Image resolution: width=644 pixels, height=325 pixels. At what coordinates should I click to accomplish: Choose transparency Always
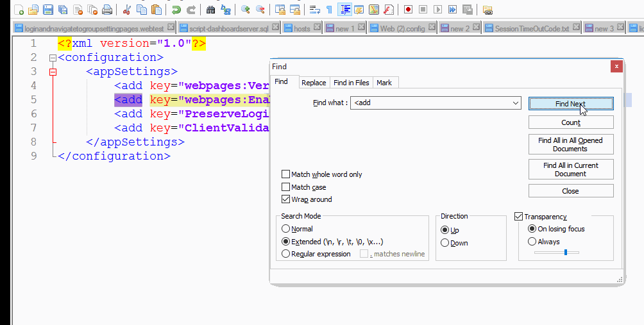532,242
